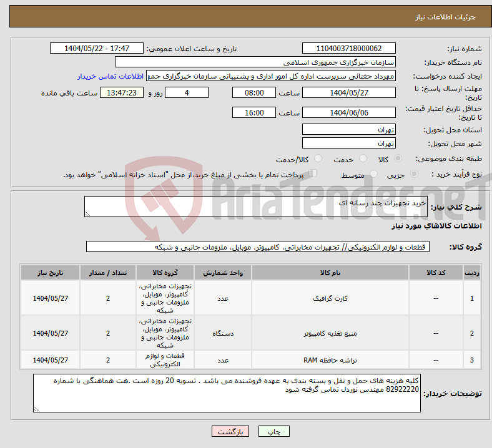This screenshot has height=448, width=492.
Task: Select the کالا radio button
Action: (398, 158)
